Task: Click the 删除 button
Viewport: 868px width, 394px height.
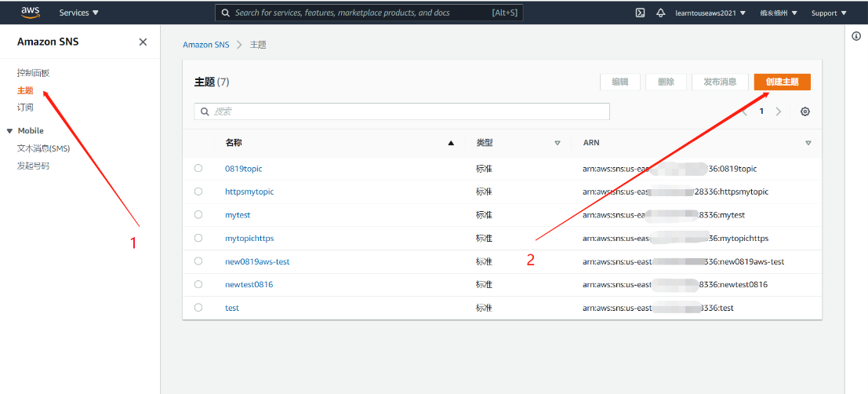Action: click(666, 82)
